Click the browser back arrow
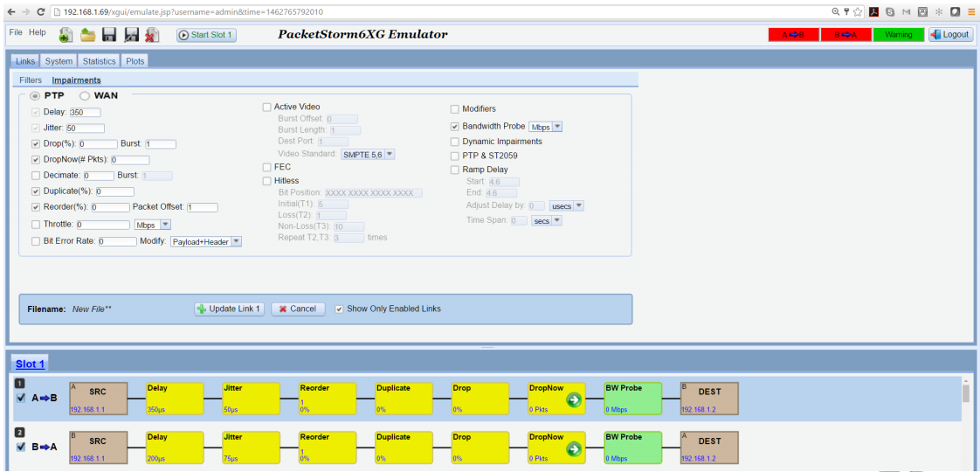This screenshot has height=472, width=980. coord(10,12)
